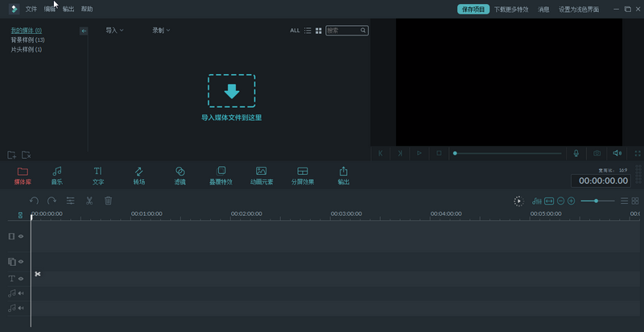This screenshot has height=332, width=644.
Task: Click the 保存项目 (Save Project) button
Action: pos(473,9)
